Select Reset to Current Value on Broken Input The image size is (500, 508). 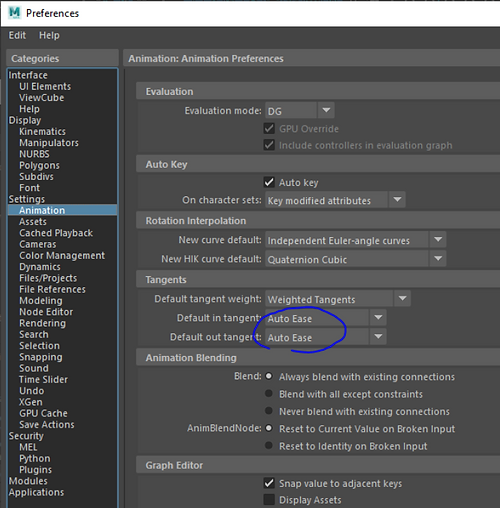tap(269, 428)
